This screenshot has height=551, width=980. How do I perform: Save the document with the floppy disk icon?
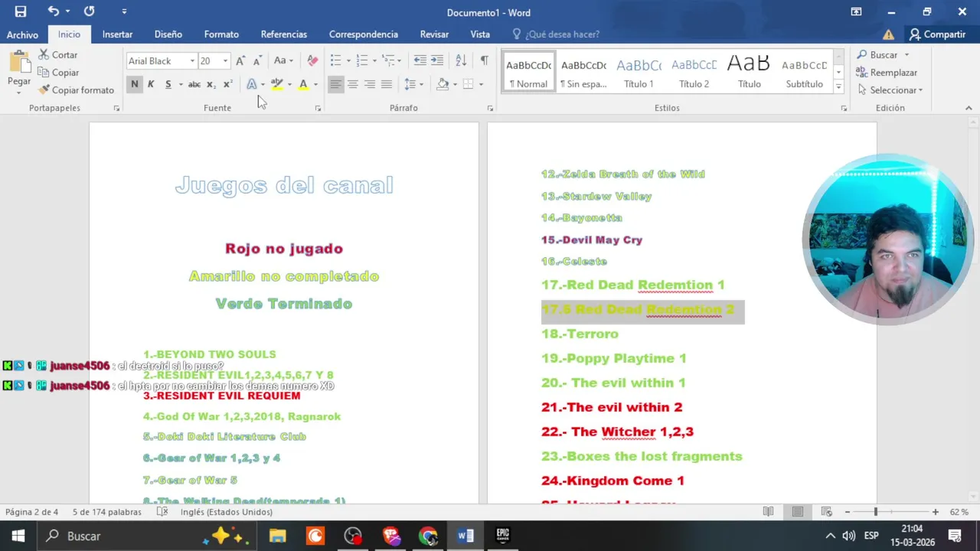click(x=21, y=11)
